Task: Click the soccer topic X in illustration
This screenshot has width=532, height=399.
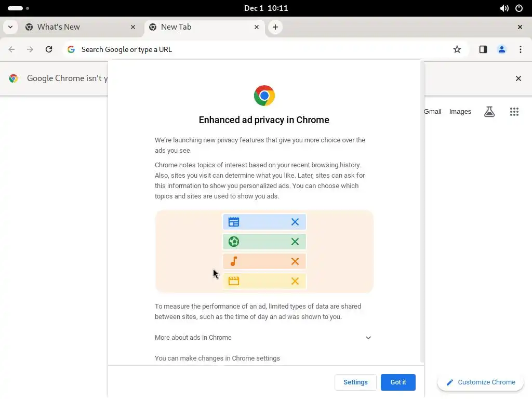Action: pos(295,242)
